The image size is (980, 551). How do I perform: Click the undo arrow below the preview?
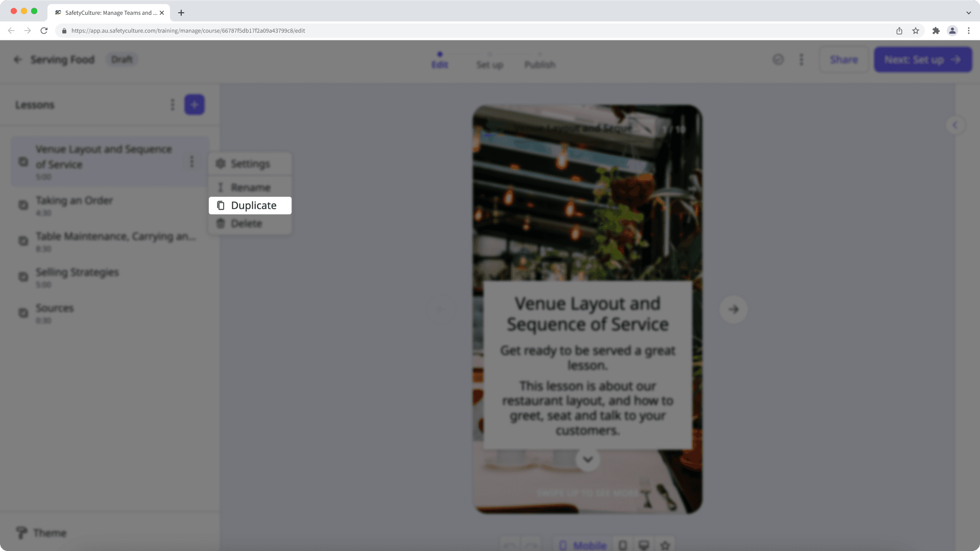pyautogui.click(x=510, y=545)
